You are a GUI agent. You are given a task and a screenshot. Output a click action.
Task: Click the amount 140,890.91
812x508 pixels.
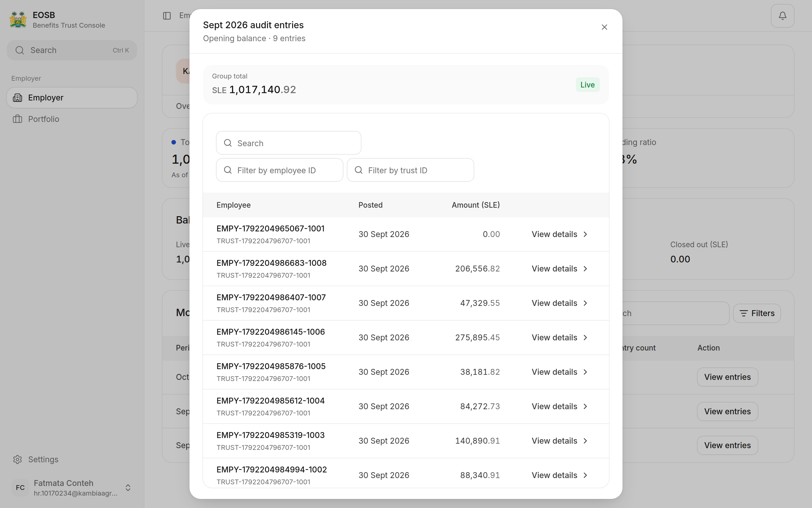pyautogui.click(x=477, y=441)
